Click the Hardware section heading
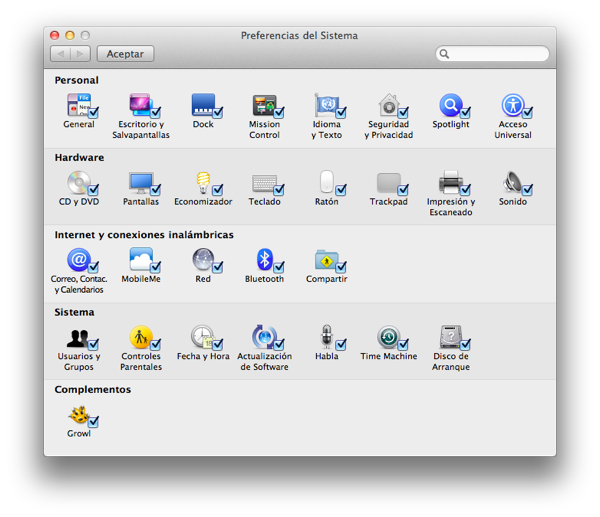The image size is (600, 517). [x=79, y=157]
